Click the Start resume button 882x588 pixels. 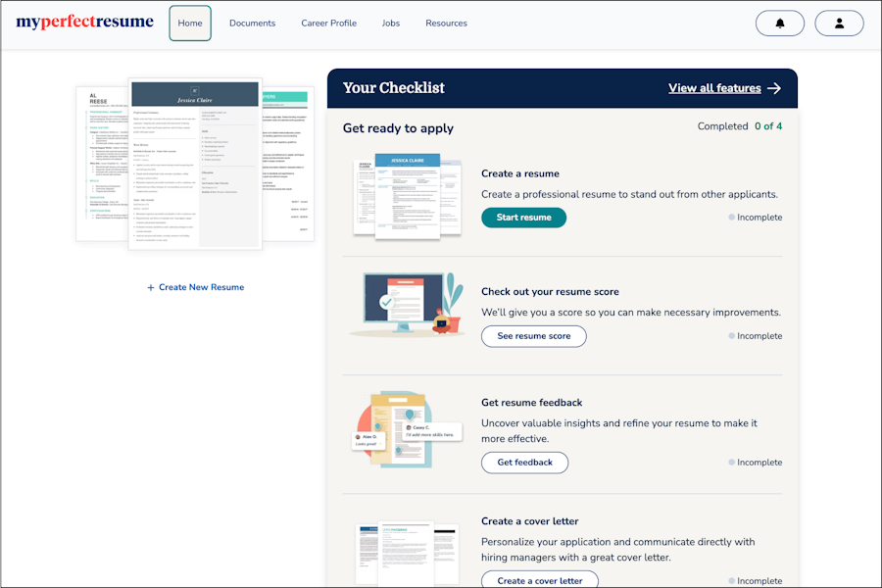point(523,218)
